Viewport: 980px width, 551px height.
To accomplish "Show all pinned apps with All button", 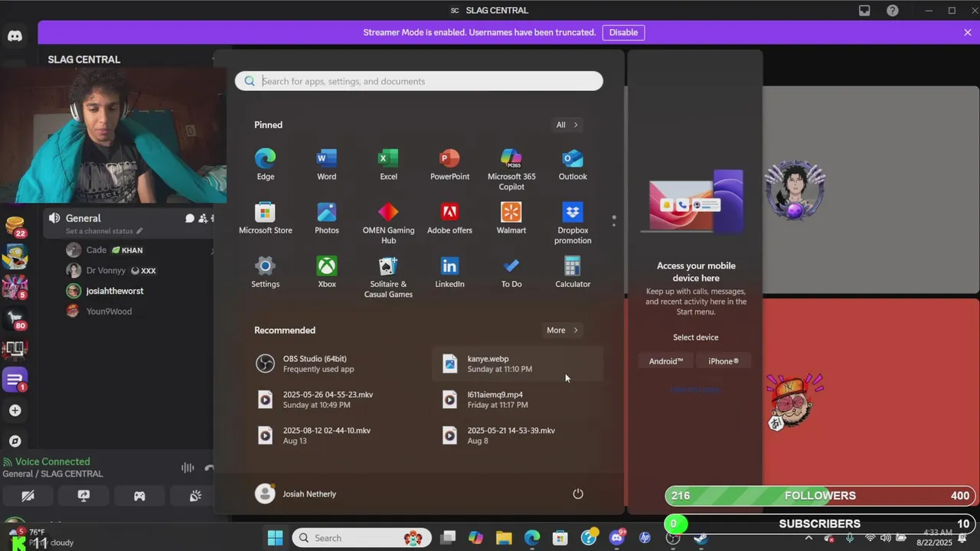I will click(x=567, y=125).
